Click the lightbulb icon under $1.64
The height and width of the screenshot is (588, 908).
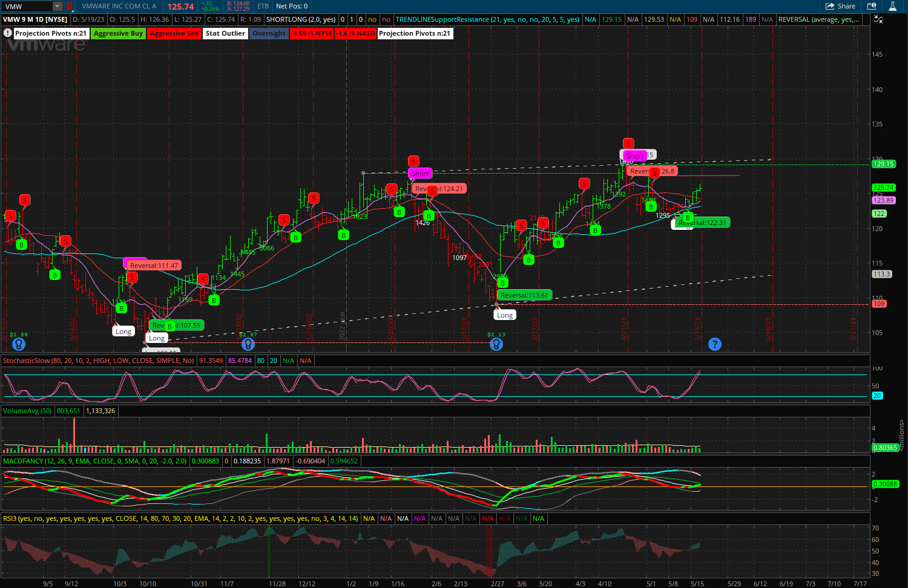click(x=19, y=344)
